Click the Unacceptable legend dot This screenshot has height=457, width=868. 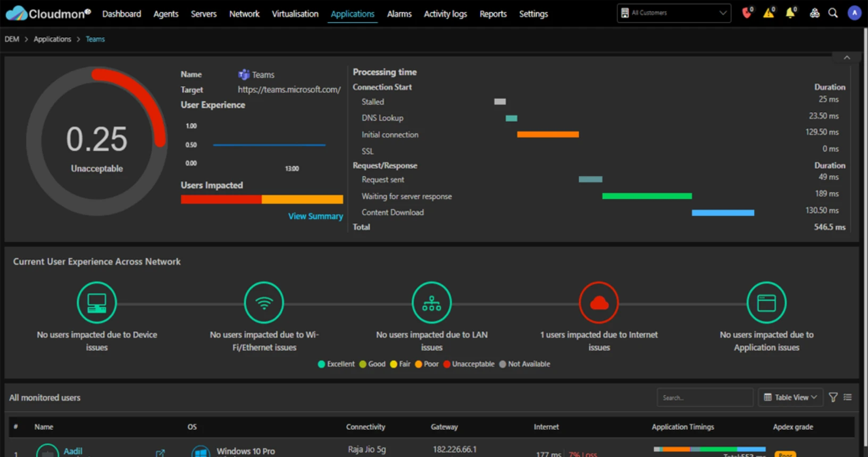[x=447, y=364]
